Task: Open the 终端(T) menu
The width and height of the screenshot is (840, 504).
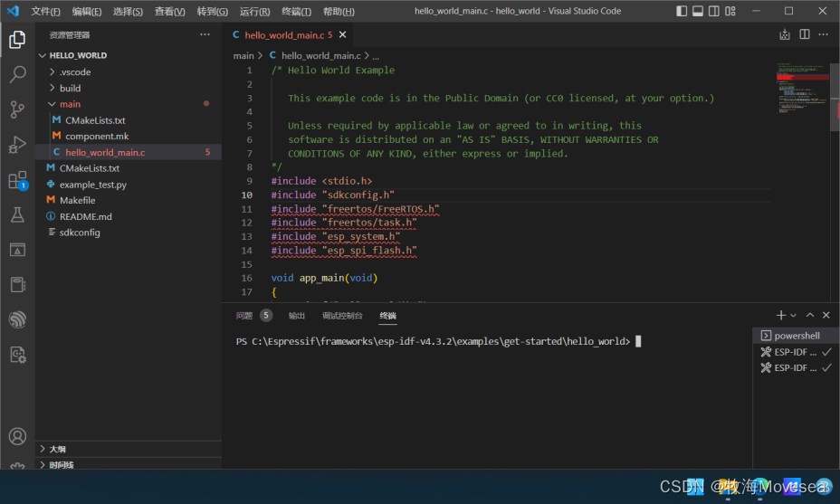Action: [x=296, y=11]
